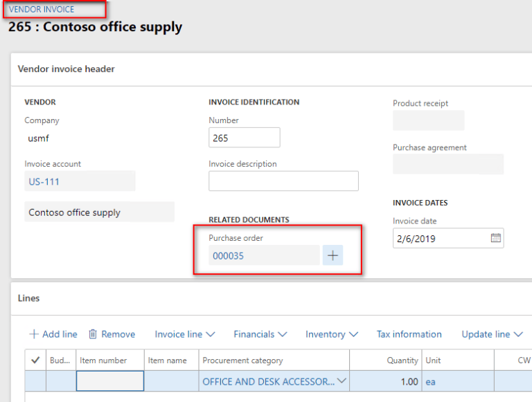Click the Remove trash icon
Screen dimensions: 532x402
(x=93, y=334)
